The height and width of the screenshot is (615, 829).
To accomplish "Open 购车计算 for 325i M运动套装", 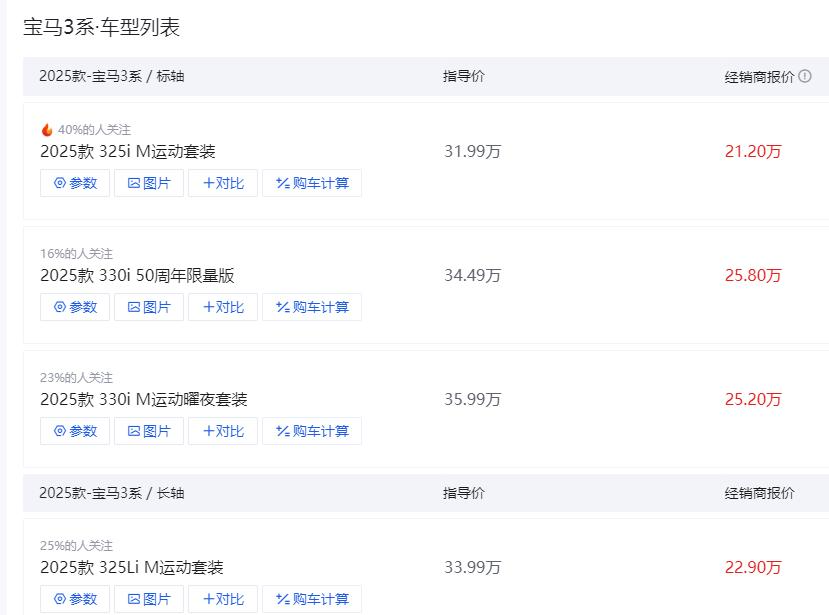I will [x=312, y=183].
